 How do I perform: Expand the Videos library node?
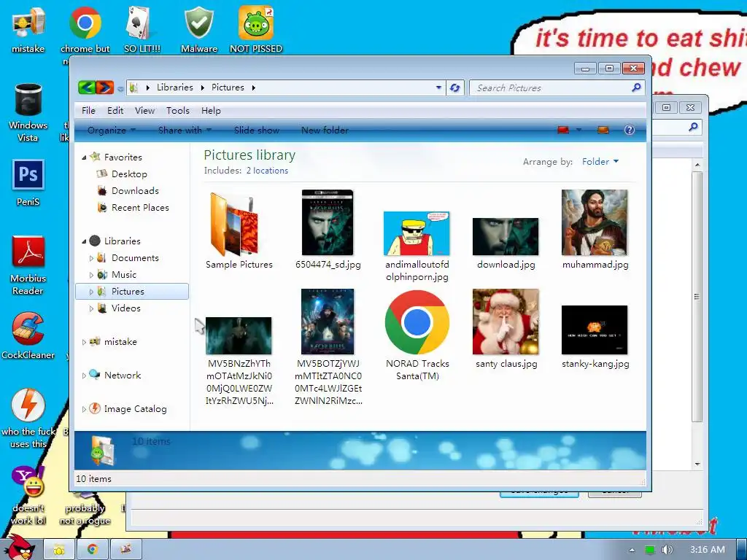[x=91, y=308]
